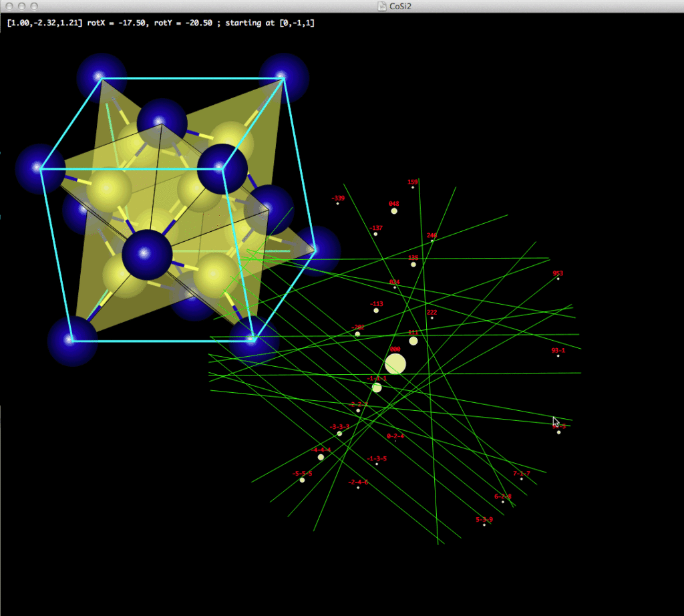Click the 048 reflection spot
Image resolution: width=684 pixels, height=616 pixels.
click(x=394, y=211)
